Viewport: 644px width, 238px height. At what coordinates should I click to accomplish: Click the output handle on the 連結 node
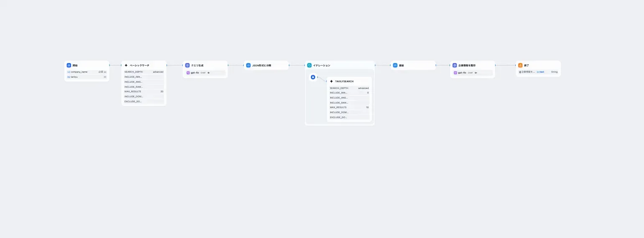point(436,65)
